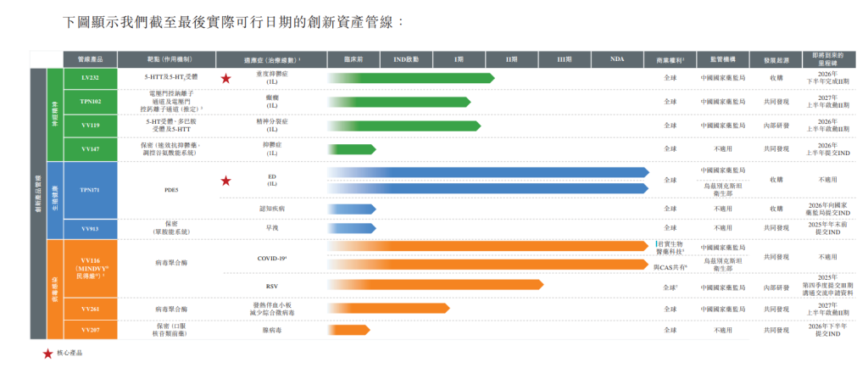Click the blue progress bar for 早洩
The width and height of the screenshot is (868, 368).
[352, 229]
